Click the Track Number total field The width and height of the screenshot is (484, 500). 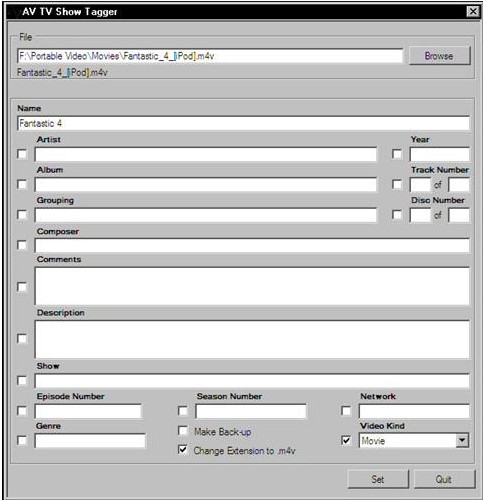pos(459,185)
